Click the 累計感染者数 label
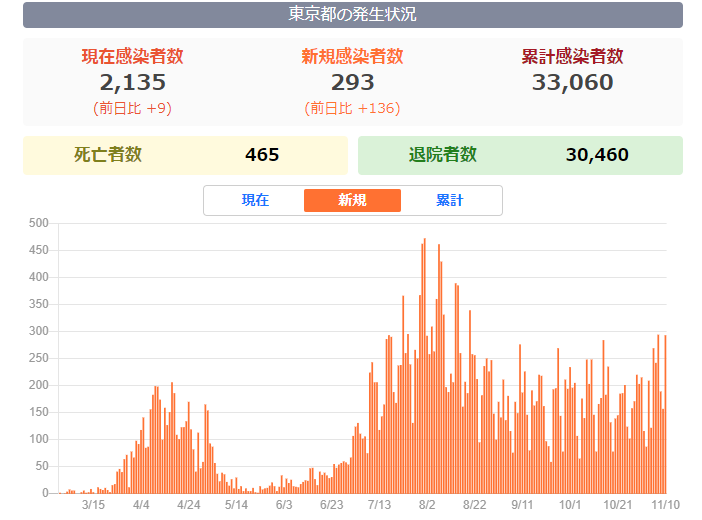 pos(572,56)
